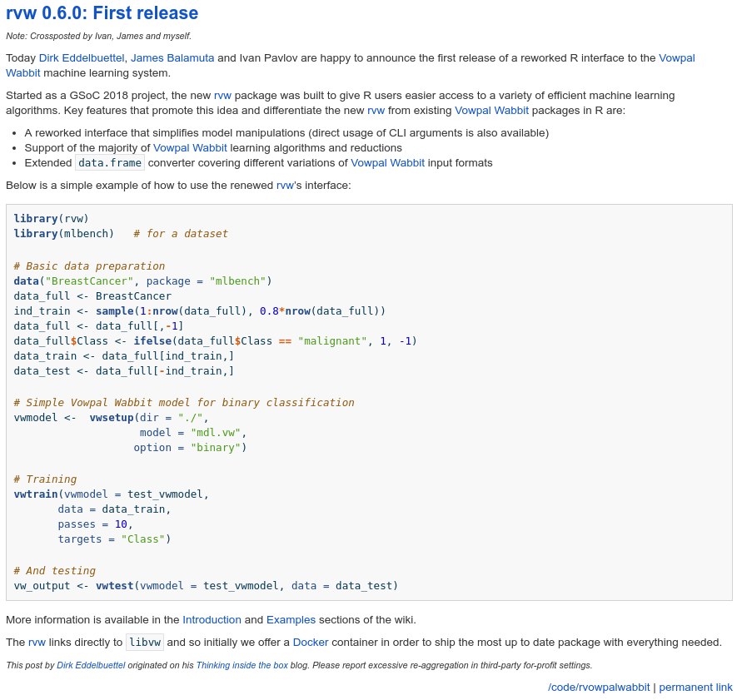Open the /code/rvowpalwabbit category link
The width and height of the screenshot is (742, 700).
click(599, 688)
